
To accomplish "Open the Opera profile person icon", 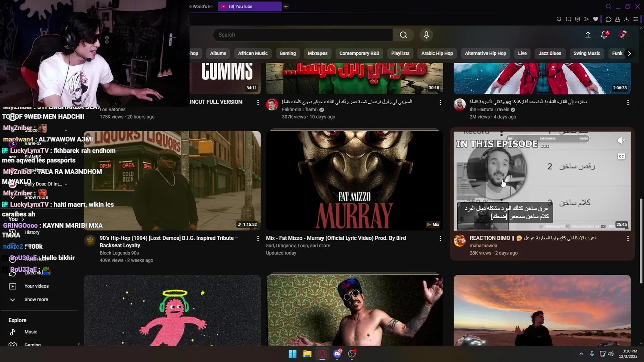I will click(x=617, y=19).
